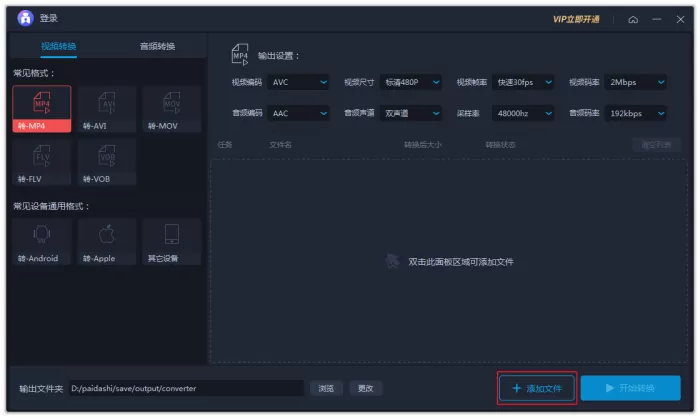Click the 文件名 column header
This screenshot has height=418, width=700.
point(281,145)
